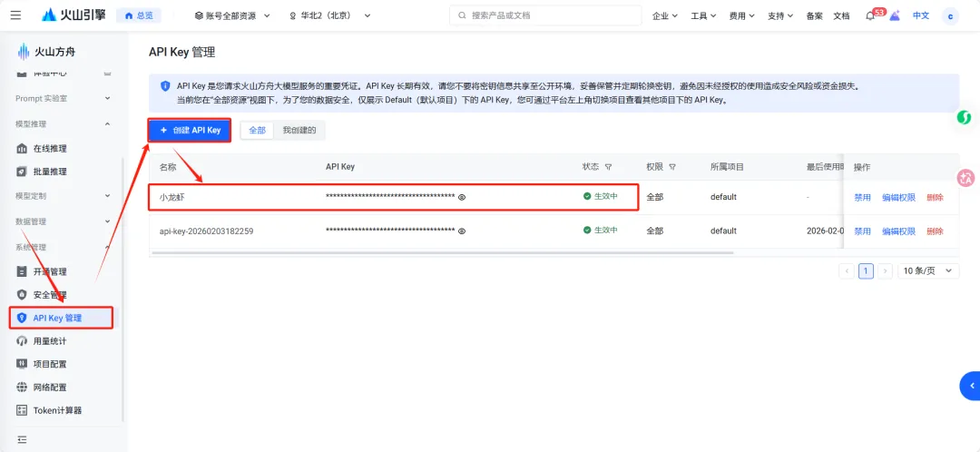Click the 所属项目 column header
The height and width of the screenshot is (452, 980).
coord(727,167)
